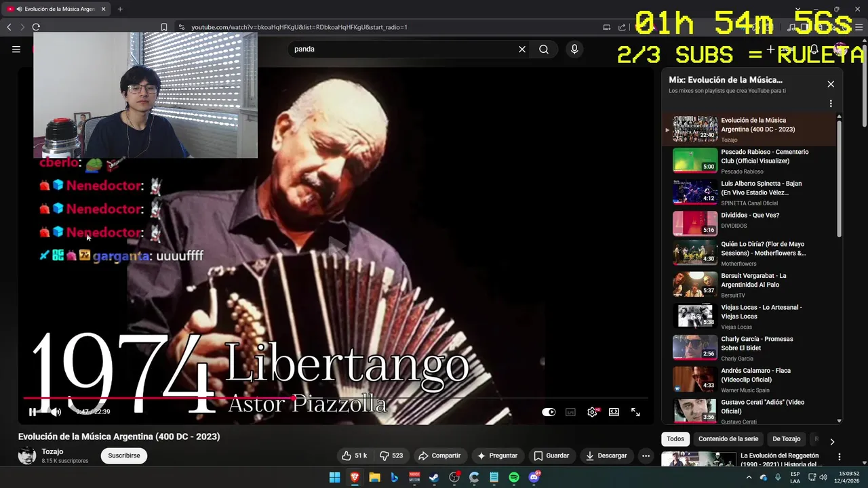Open Discord from the taskbar
Image resolution: width=868 pixels, height=488 pixels.
click(534, 478)
